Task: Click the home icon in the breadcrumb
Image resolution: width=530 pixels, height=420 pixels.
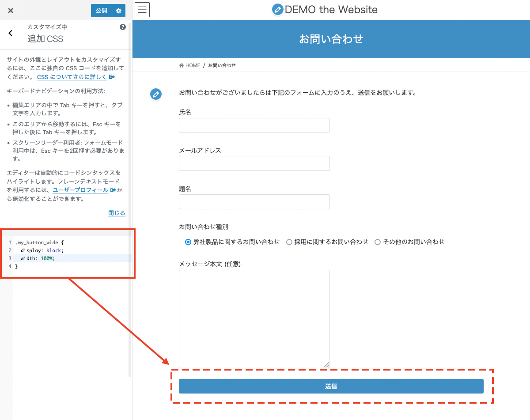Action: [181, 65]
